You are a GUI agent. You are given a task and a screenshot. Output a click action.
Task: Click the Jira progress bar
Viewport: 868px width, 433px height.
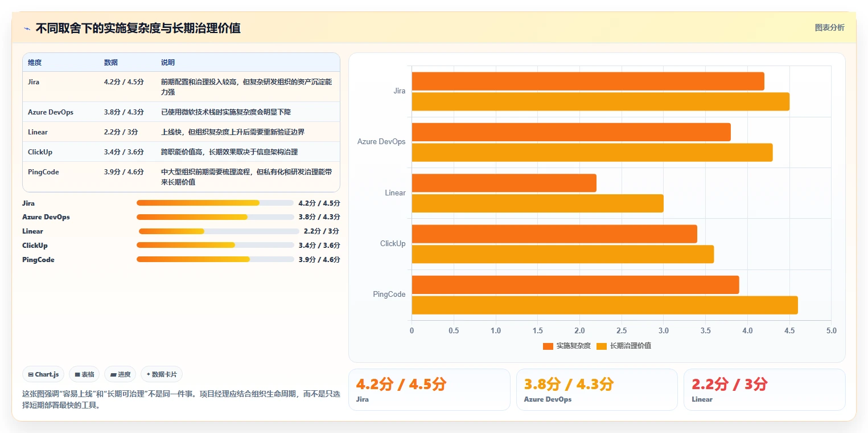(215, 203)
